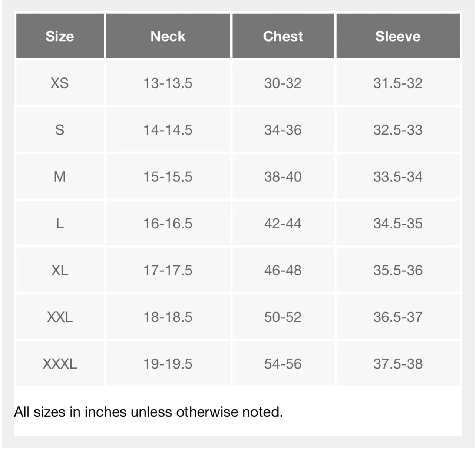Screen dimensions: 476x449
Task: Click the Sleeve column header
Action: point(398,36)
